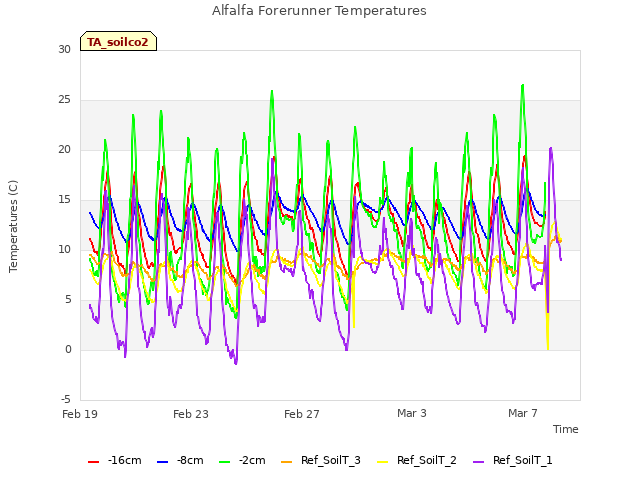This screenshot has height=480, width=640.
Task: Toggle the -2cm series in legend
Action: pos(242,460)
